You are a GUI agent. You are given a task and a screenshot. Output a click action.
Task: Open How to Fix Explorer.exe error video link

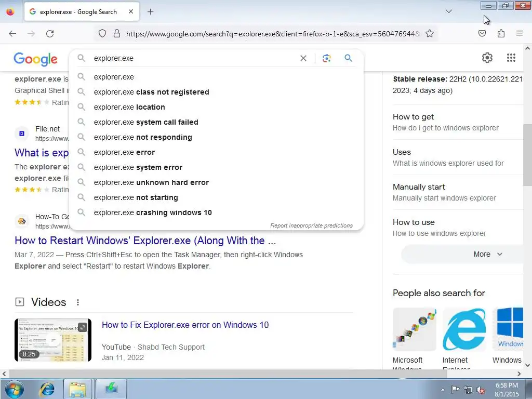pyautogui.click(x=185, y=325)
